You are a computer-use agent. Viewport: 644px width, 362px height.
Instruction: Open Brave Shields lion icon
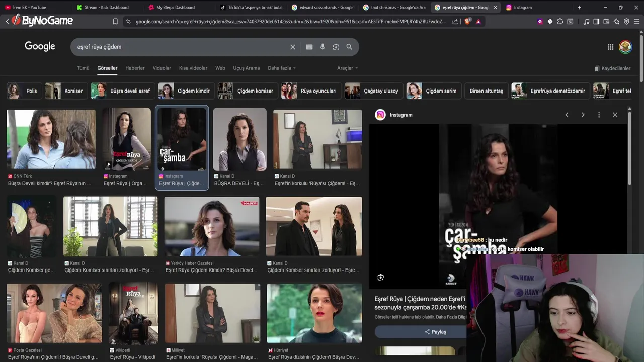[x=466, y=22]
